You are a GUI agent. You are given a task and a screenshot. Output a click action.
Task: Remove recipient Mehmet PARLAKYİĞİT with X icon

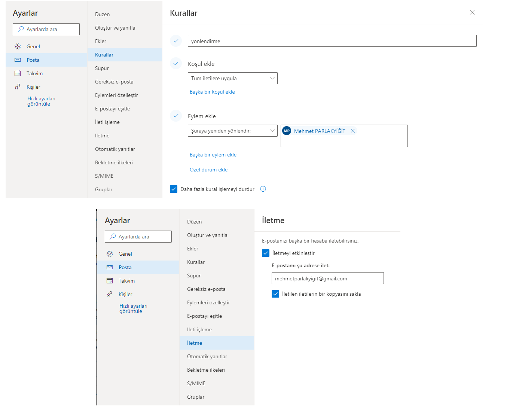[x=353, y=131]
